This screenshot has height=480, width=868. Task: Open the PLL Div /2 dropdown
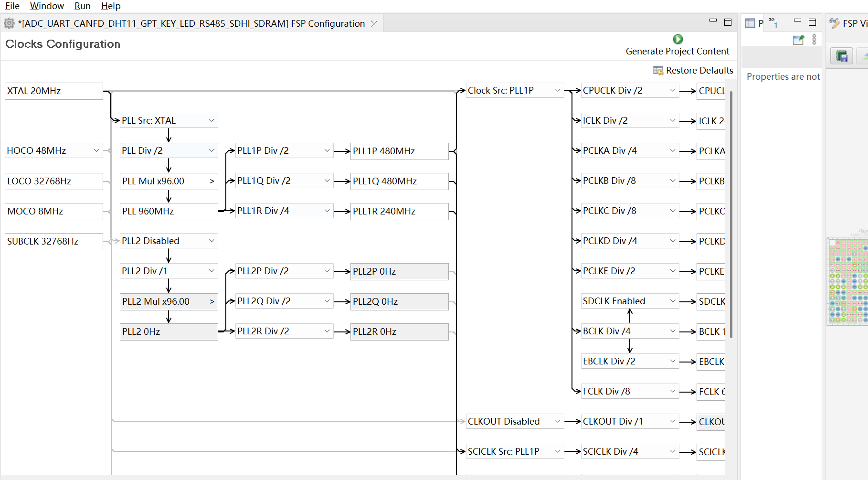pyautogui.click(x=169, y=150)
